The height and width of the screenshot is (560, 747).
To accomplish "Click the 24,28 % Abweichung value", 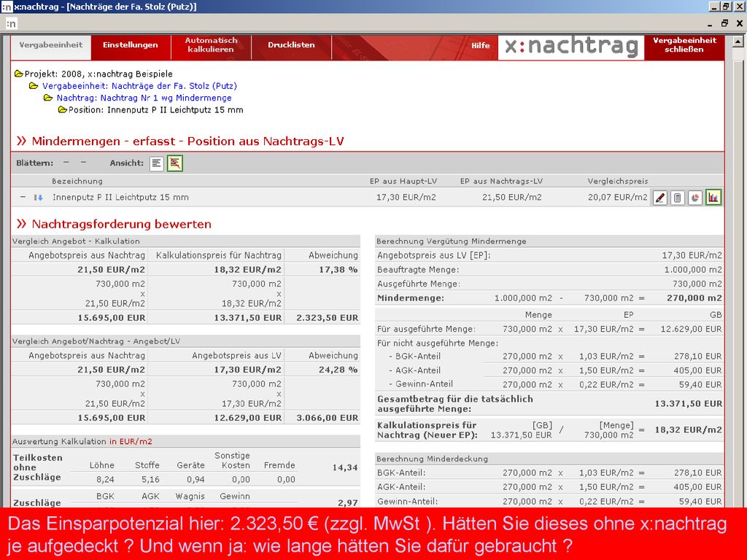I will pos(338,370).
